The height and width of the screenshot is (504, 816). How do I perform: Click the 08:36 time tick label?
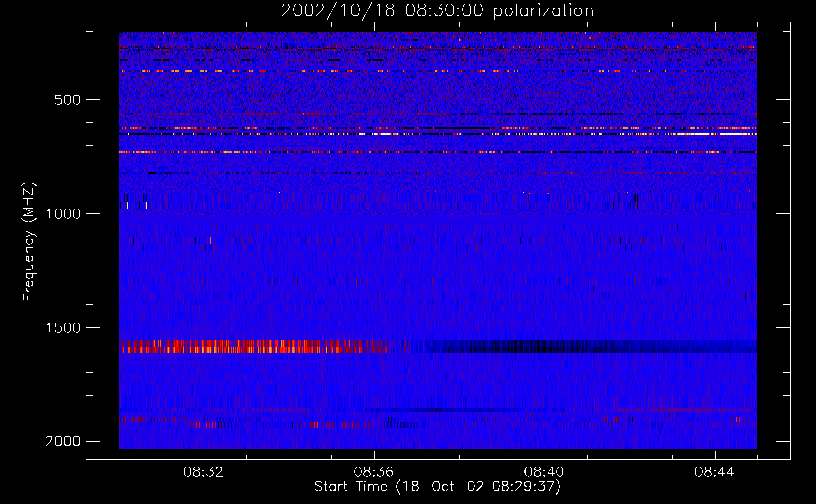(x=374, y=472)
